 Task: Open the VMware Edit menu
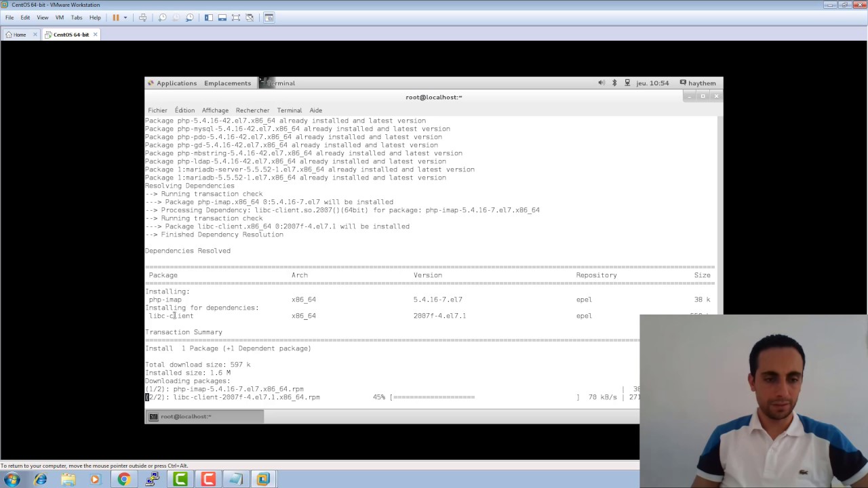25,18
